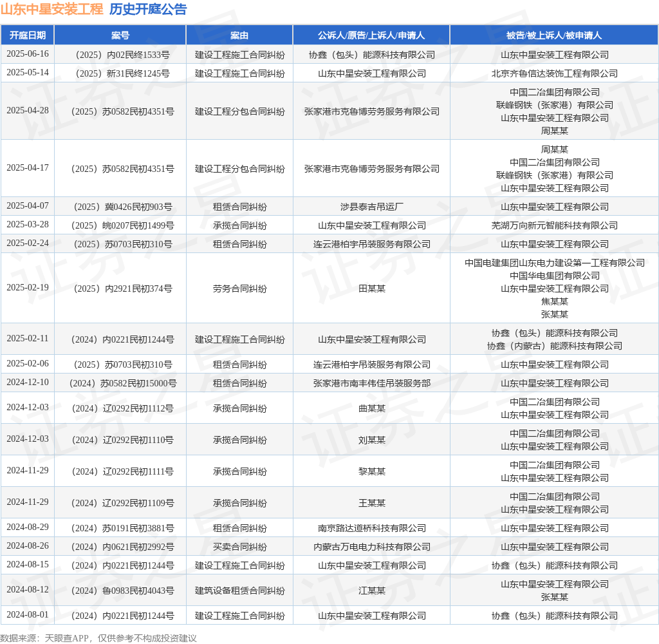Select case number （2025）内02民终1533号
659x644 pixels.
click(120, 55)
